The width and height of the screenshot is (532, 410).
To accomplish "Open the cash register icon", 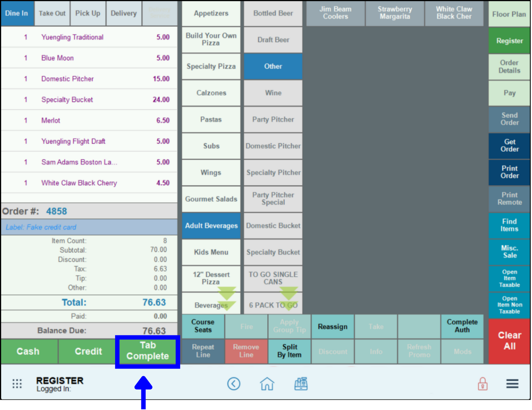I will tap(301, 384).
